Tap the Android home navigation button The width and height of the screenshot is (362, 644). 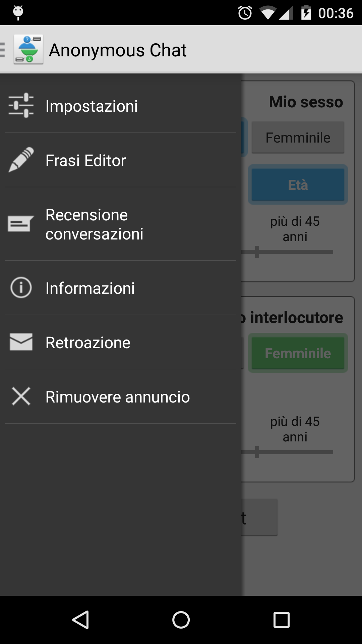click(181, 620)
